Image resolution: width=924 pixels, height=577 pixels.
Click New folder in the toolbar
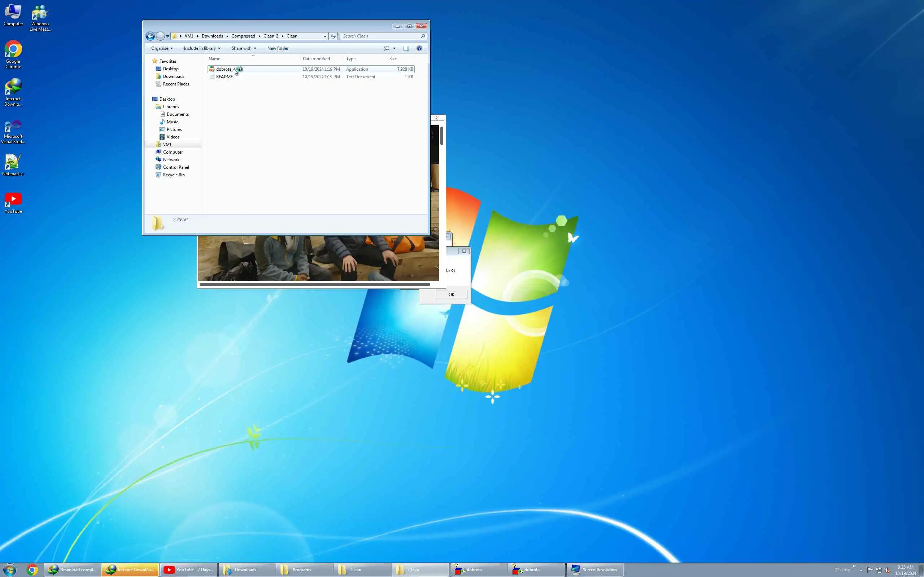click(278, 48)
